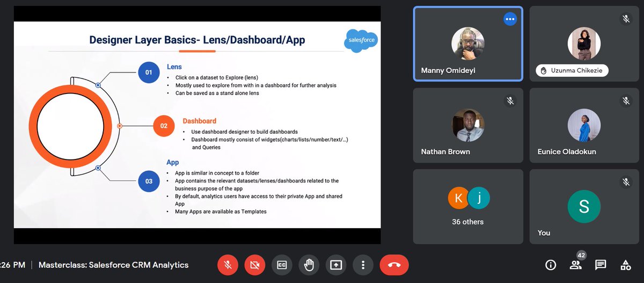Open more options three-dot menu in call bar

363,265
